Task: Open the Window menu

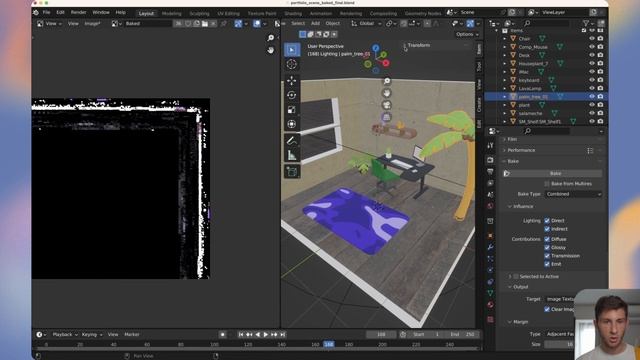Action: click(x=101, y=13)
